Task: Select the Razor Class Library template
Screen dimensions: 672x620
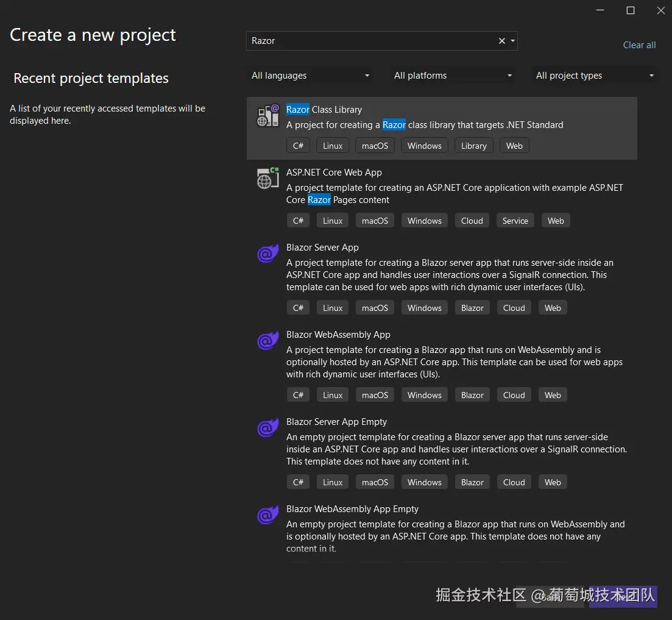Action: 442,128
